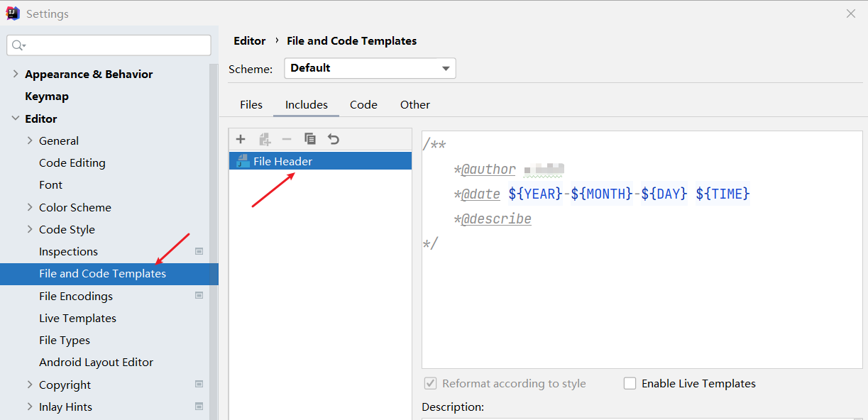Enable Live Templates checkbox
Image resolution: width=868 pixels, height=420 pixels.
(x=630, y=383)
